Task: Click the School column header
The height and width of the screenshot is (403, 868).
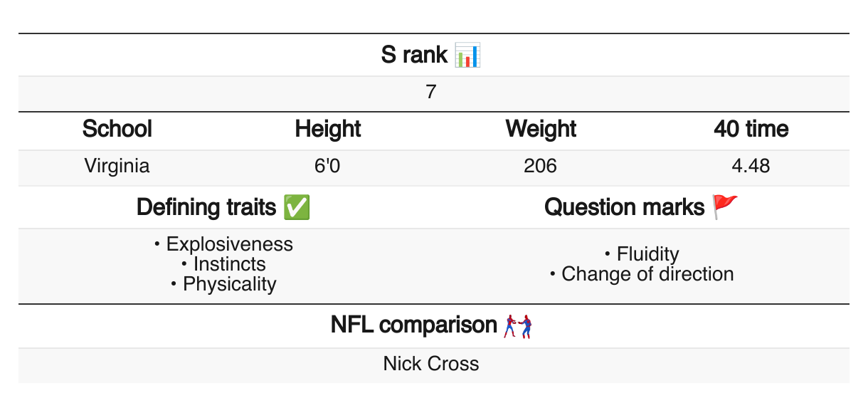Action: point(117,129)
